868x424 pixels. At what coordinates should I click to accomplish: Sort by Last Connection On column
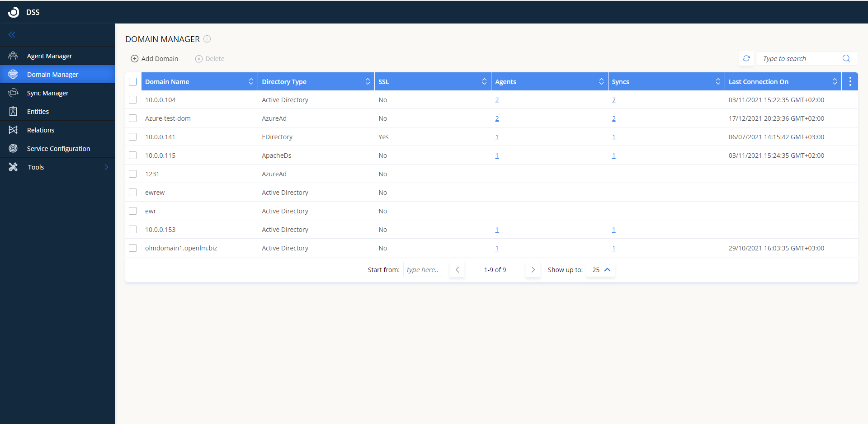[x=835, y=82]
